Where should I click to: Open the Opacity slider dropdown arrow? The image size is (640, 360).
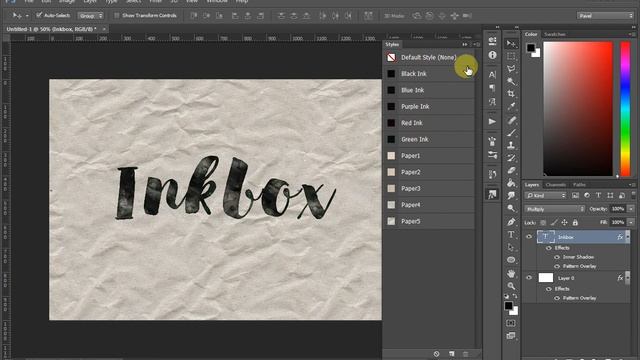(631, 209)
